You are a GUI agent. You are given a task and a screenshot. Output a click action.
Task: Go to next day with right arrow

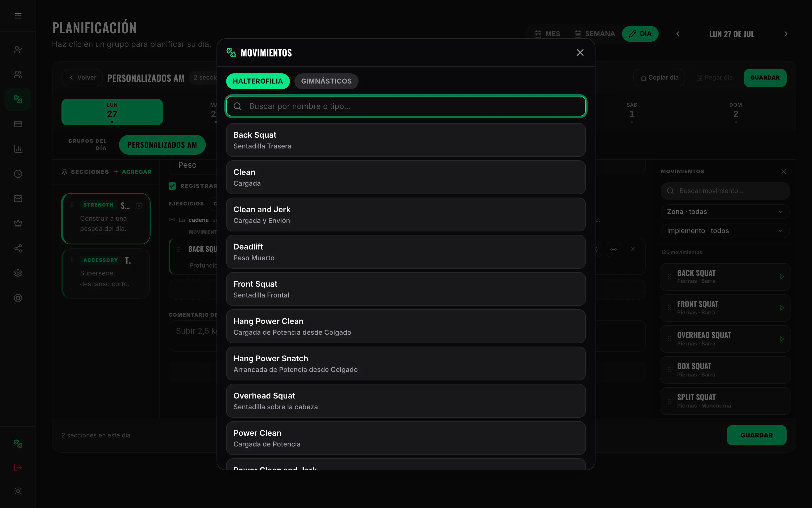coord(786,34)
